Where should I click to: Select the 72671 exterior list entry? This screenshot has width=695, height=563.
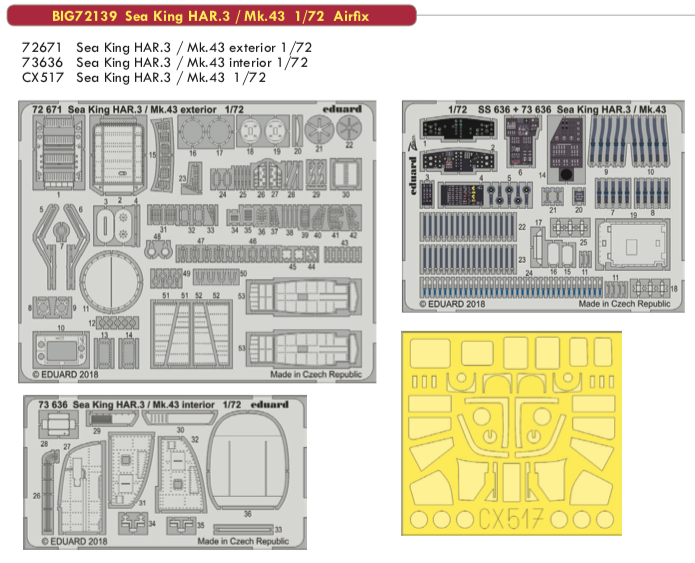click(x=167, y=47)
